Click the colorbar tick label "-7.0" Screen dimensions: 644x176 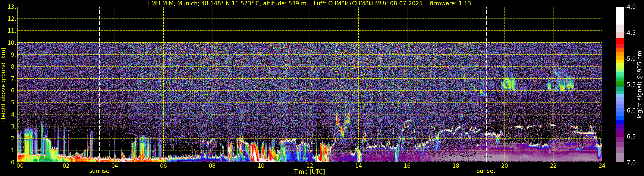[x=630, y=163]
